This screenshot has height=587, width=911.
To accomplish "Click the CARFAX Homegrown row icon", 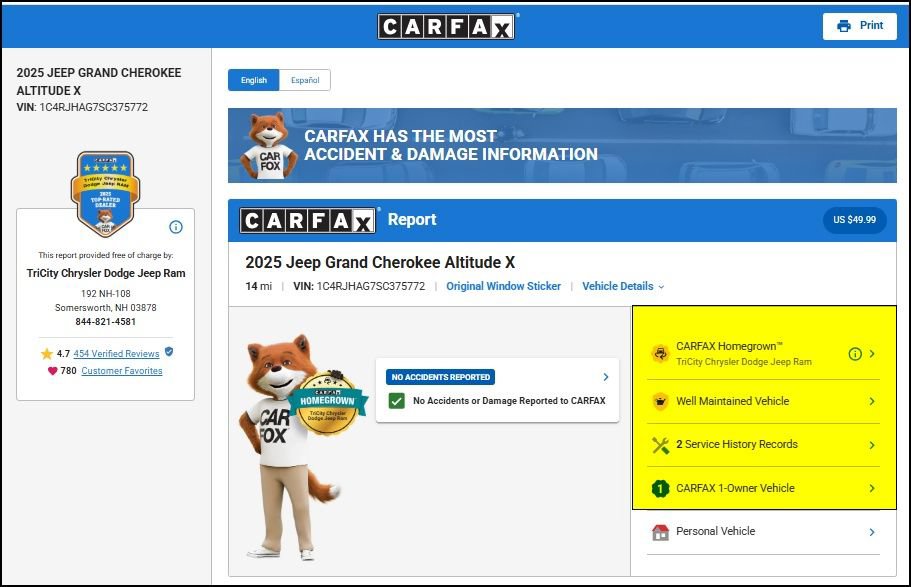I will click(660, 353).
